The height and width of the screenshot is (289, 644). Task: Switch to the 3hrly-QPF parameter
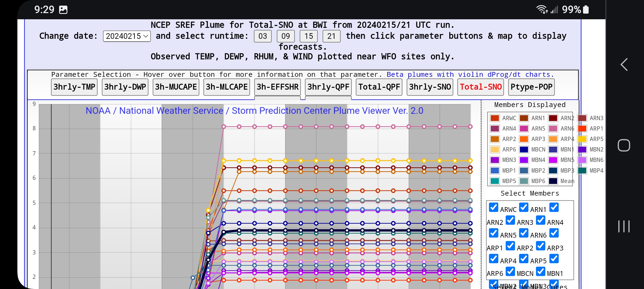tap(328, 87)
